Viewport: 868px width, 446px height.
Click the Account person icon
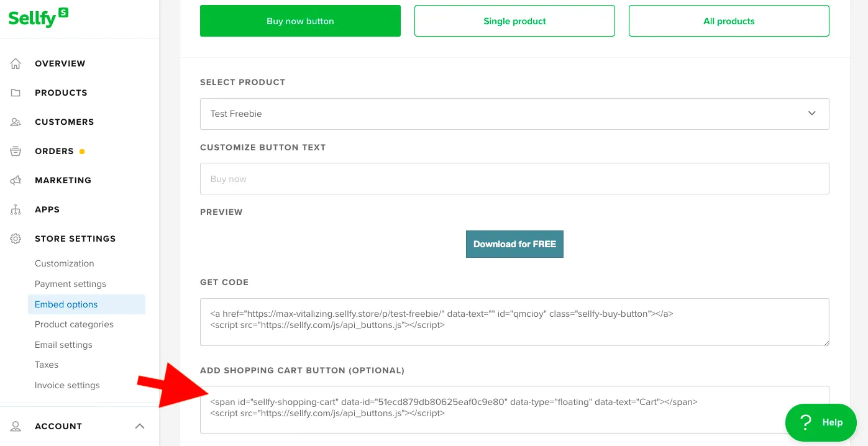16,426
